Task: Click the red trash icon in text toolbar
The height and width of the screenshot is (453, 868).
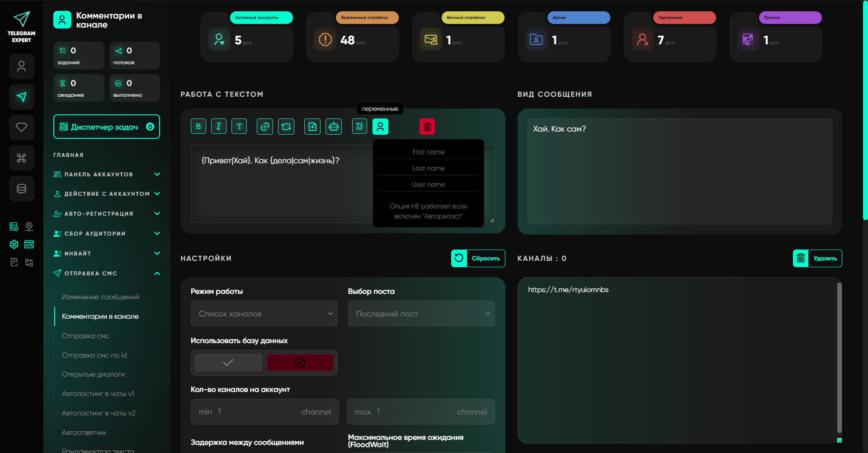Action: [427, 127]
